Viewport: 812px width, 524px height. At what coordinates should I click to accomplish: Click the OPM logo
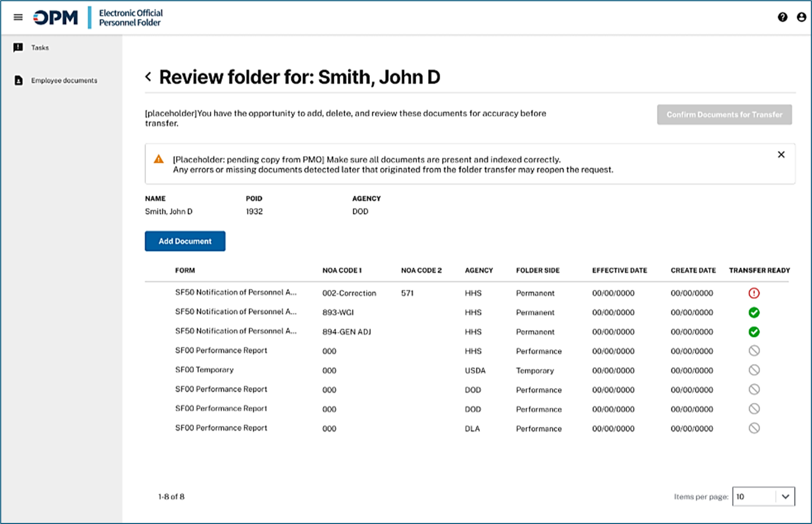point(56,17)
